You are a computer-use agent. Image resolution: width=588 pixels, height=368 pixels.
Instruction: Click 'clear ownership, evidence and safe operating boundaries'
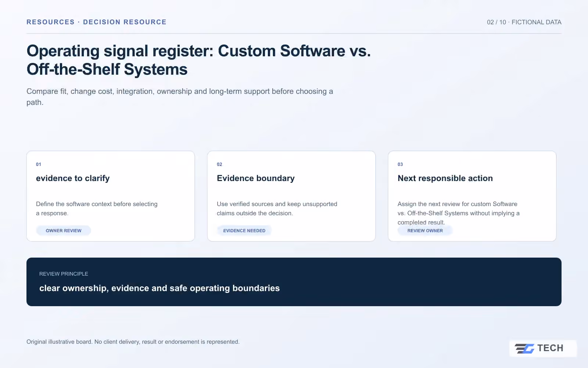159,288
